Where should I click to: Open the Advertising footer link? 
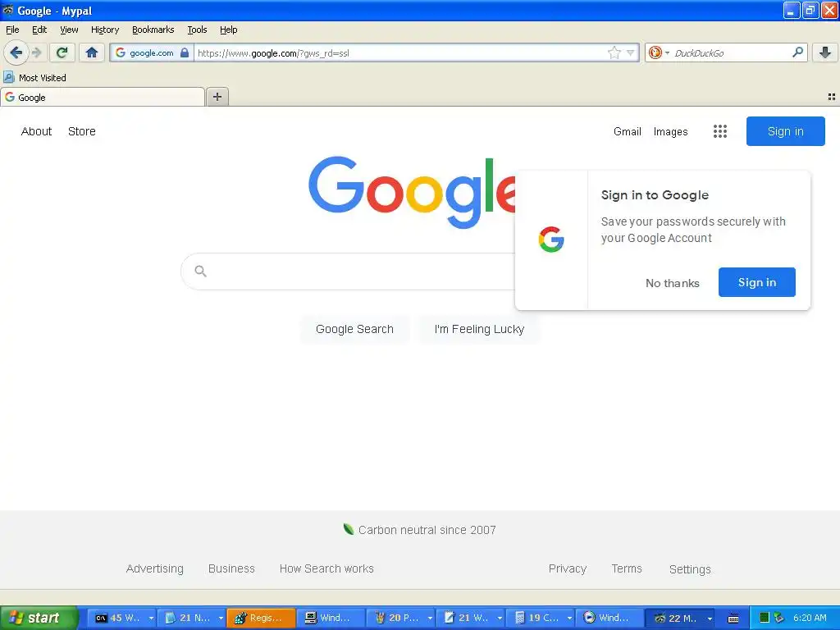(x=155, y=569)
